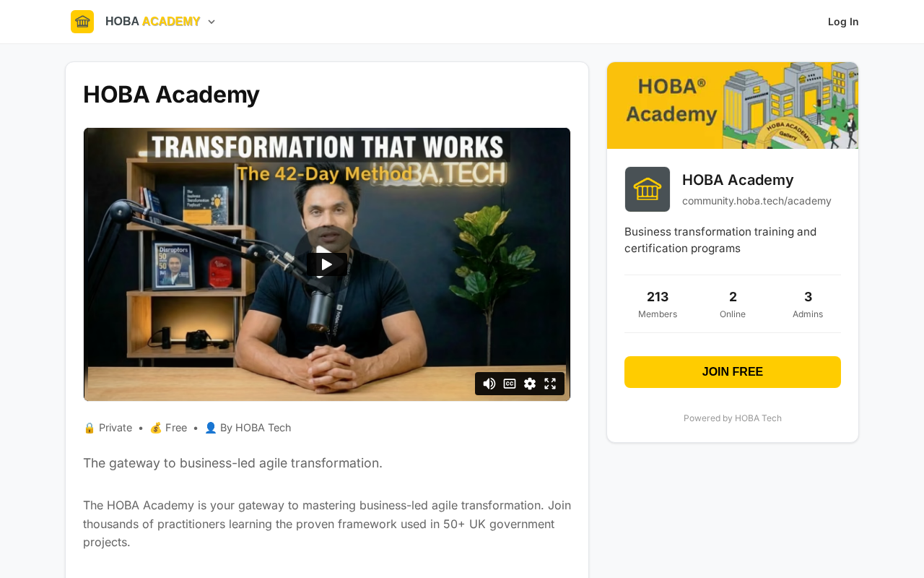Click the Free money bag label
The width and height of the screenshot is (924, 578).
click(168, 428)
